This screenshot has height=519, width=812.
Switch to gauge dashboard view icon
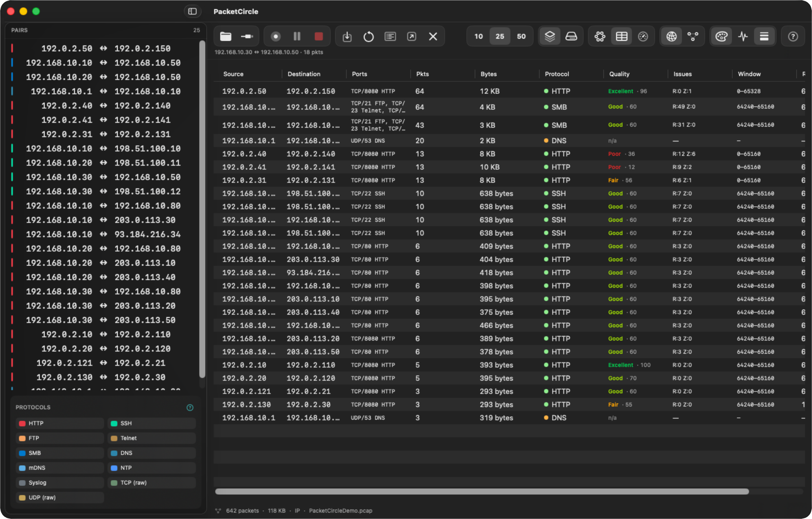pos(643,36)
